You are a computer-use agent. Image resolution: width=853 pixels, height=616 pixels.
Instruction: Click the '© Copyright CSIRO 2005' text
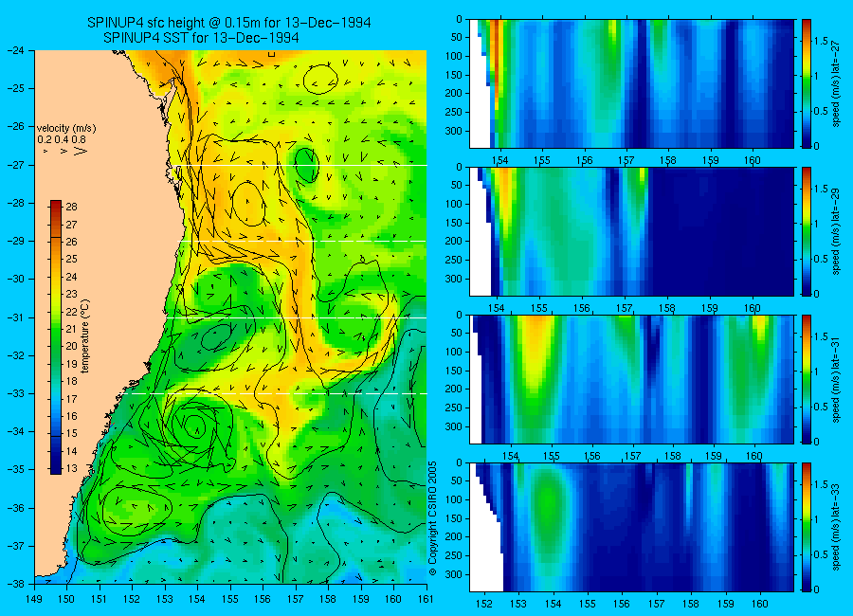pos(433,518)
